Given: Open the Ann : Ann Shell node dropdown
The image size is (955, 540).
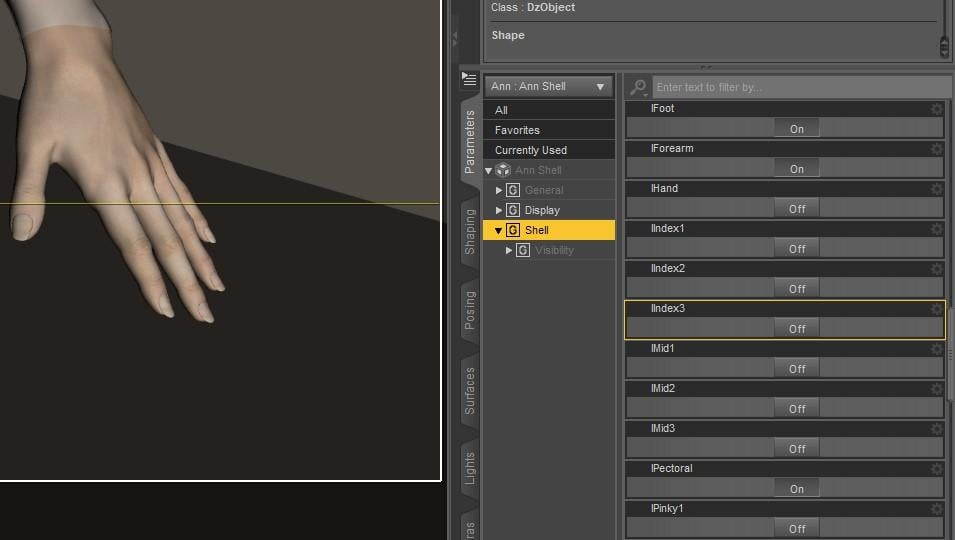Looking at the screenshot, I should tap(549, 86).
